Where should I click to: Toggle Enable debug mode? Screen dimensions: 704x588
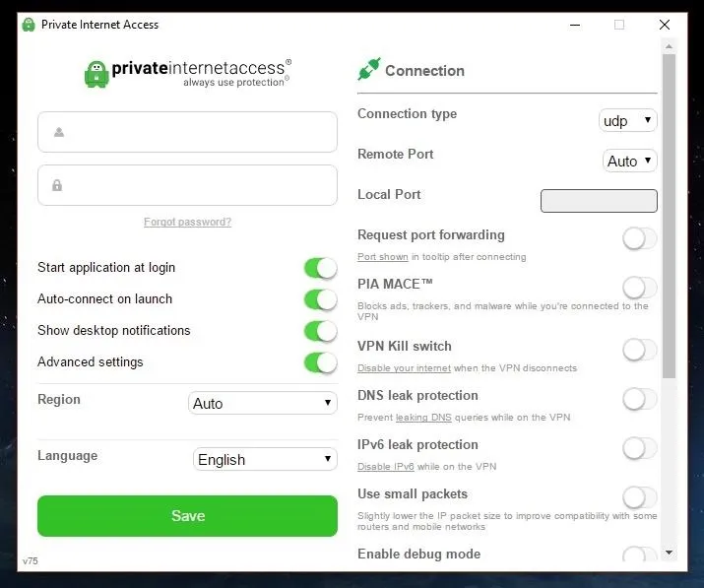pyautogui.click(x=640, y=555)
